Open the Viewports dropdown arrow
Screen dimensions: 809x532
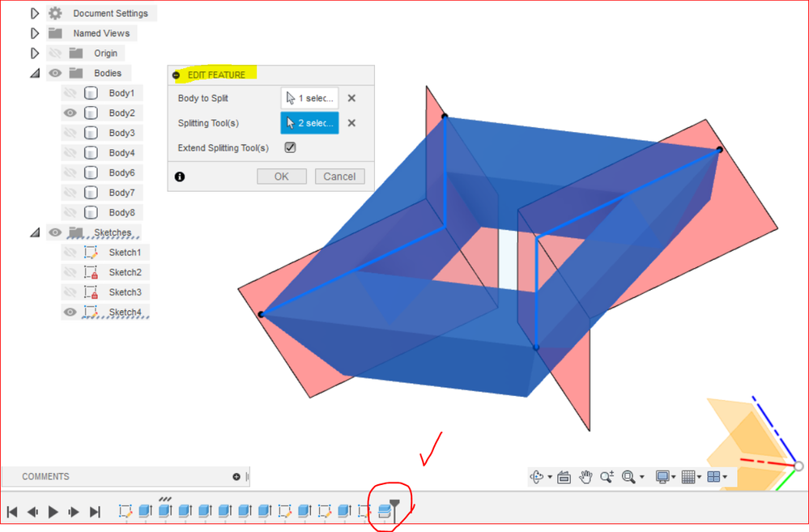click(x=726, y=477)
